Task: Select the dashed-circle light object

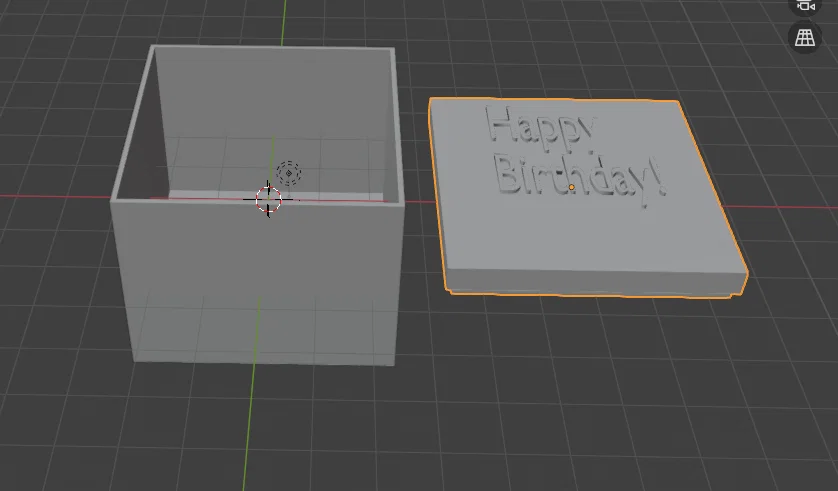Action: tap(289, 173)
